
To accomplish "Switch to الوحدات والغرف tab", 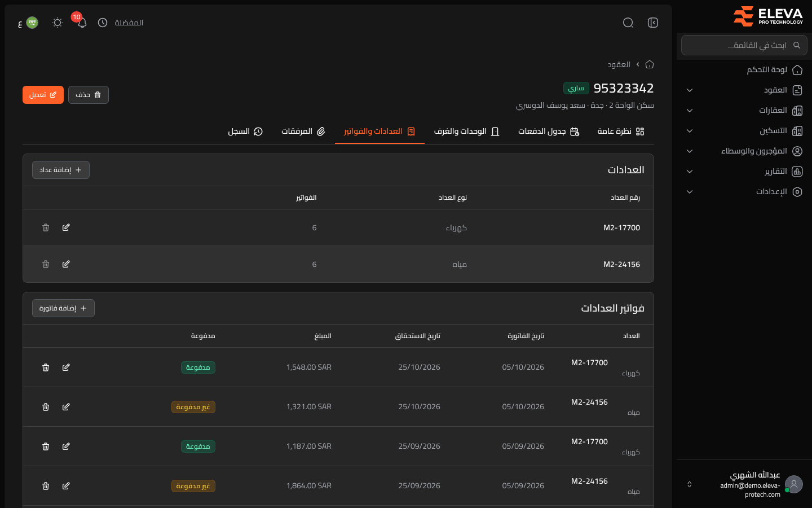I will point(466,132).
